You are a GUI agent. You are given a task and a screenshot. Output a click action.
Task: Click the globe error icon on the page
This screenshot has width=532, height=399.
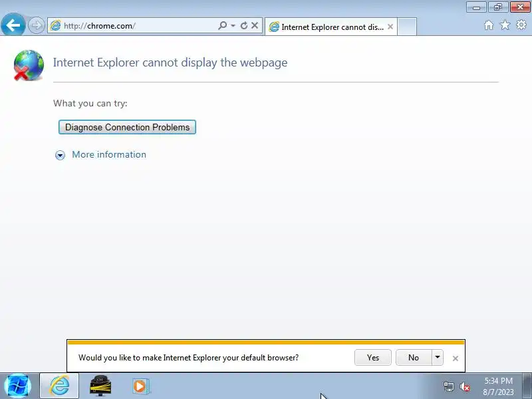click(x=29, y=65)
